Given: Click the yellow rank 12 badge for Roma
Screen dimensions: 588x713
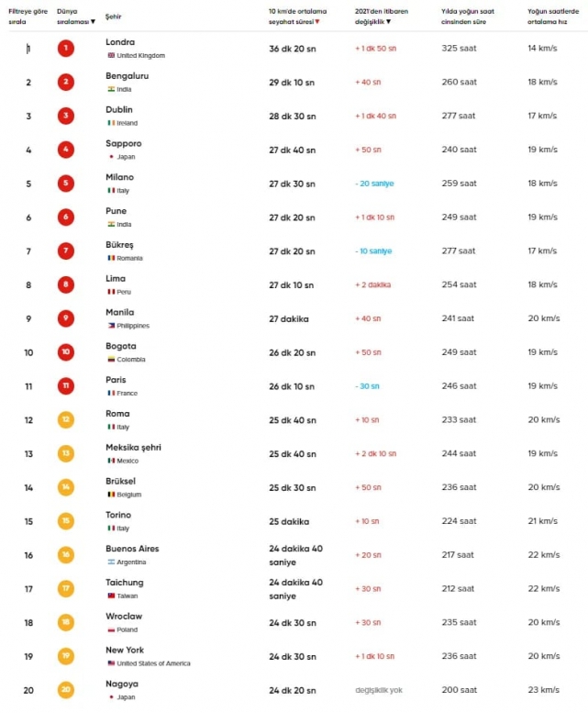Looking at the screenshot, I should 66,419.
